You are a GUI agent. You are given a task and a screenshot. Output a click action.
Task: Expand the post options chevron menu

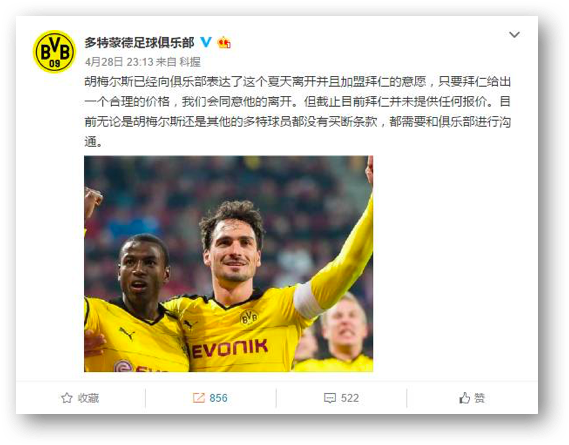pyautogui.click(x=514, y=35)
